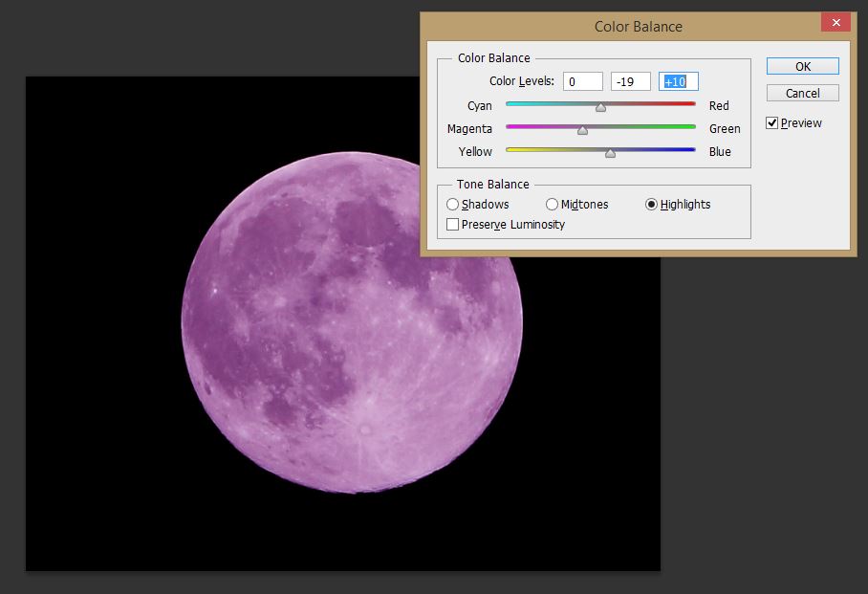Click the red end of Cyan-Red track
This screenshot has height=594, width=868.
(690, 103)
